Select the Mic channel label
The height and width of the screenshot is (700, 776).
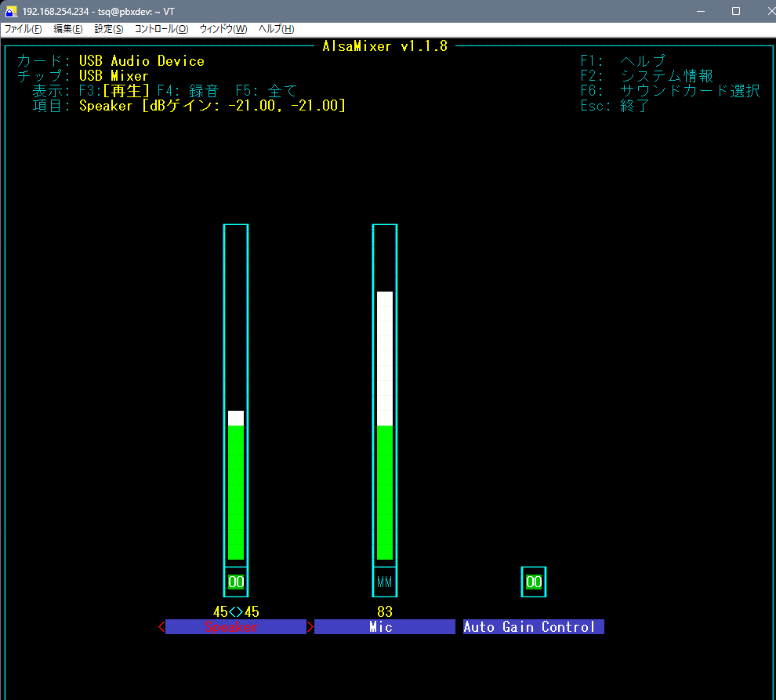385,627
